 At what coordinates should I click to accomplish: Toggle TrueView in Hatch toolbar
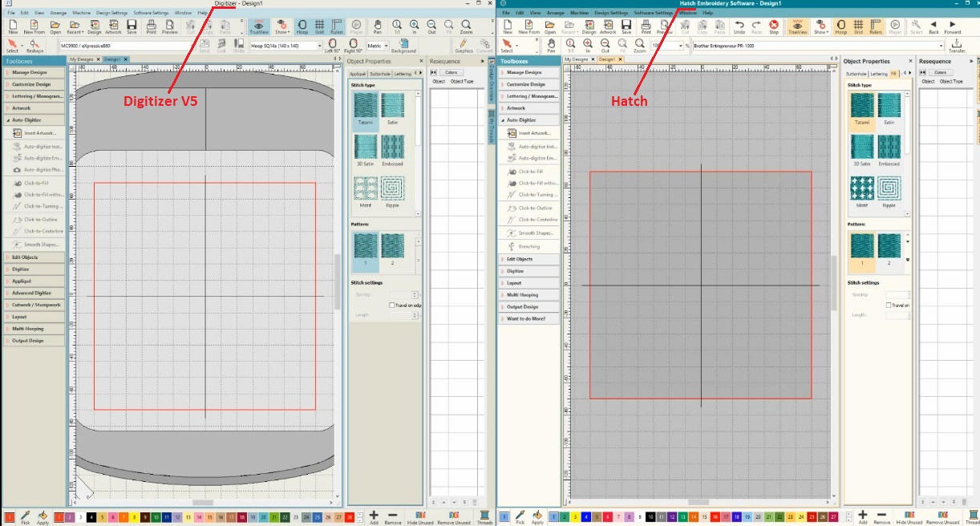pos(798,26)
